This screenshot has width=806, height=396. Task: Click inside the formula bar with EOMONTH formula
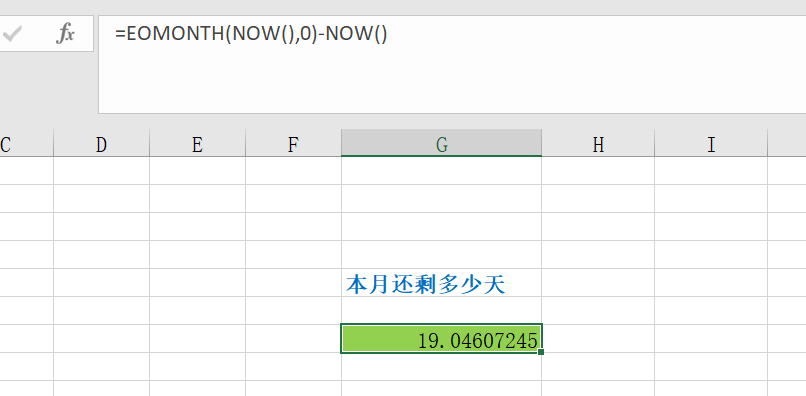click(452, 64)
